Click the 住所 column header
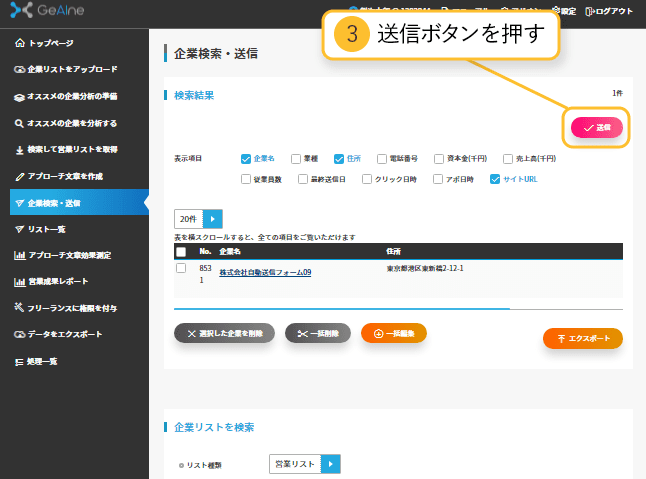Image resolution: width=646 pixels, height=479 pixels. pos(393,252)
